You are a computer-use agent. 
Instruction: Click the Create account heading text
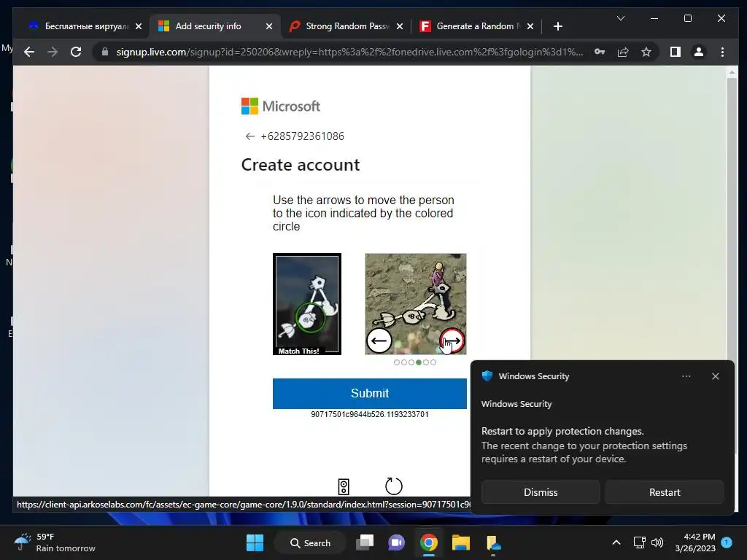click(300, 165)
